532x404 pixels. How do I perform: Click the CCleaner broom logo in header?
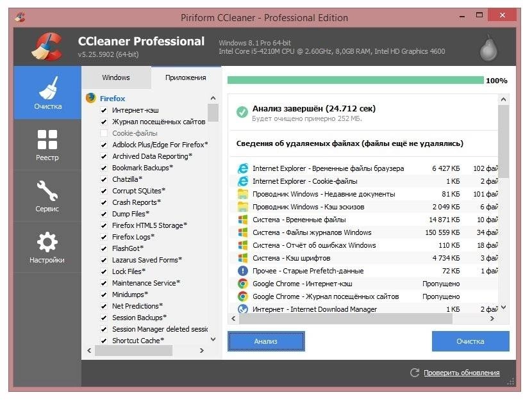(x=47, y=47)
